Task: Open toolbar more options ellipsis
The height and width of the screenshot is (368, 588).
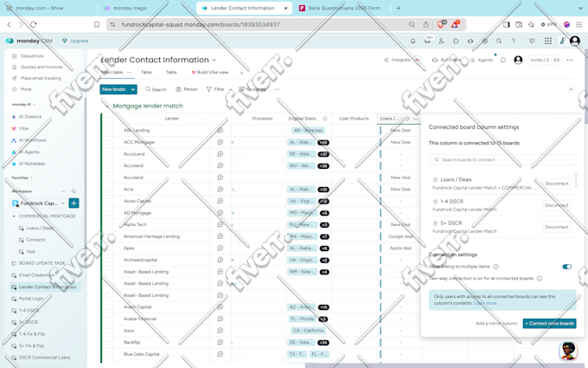Action: point(277,89)
